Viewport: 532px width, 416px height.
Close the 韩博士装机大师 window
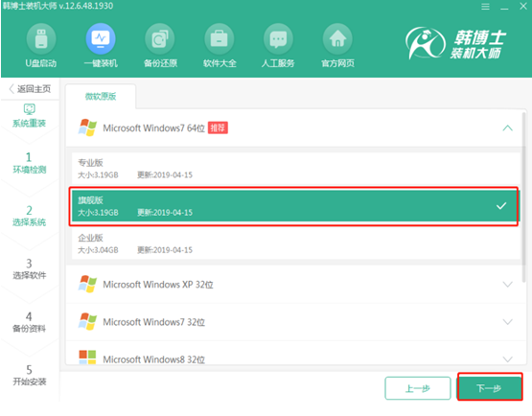click(523, 6)
